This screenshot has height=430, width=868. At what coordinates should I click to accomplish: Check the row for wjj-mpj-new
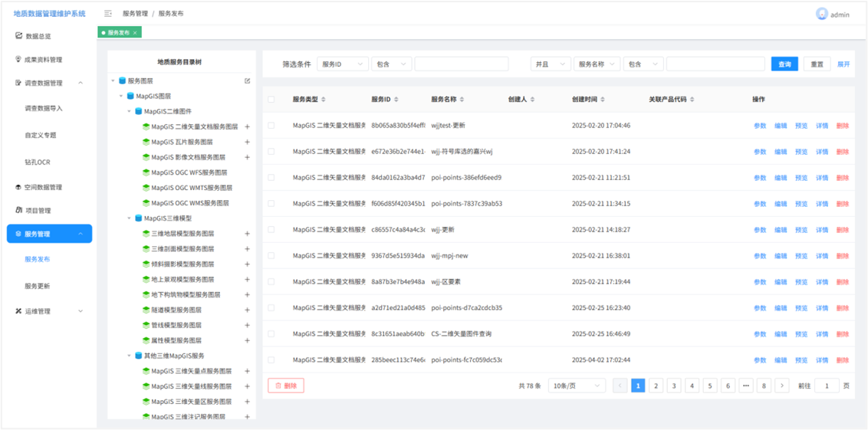click(271, 256)
